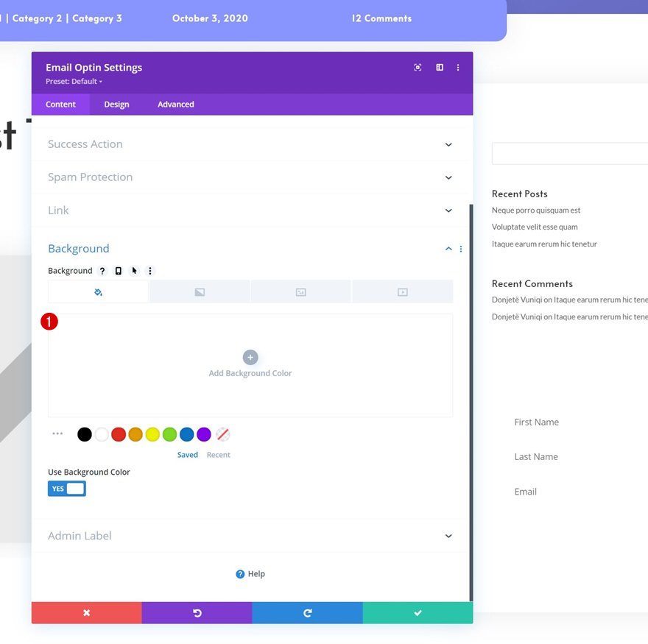Open the Preset Default dropdown
Image resolution: width=648 pixels, height=644 pixels.
72,81
